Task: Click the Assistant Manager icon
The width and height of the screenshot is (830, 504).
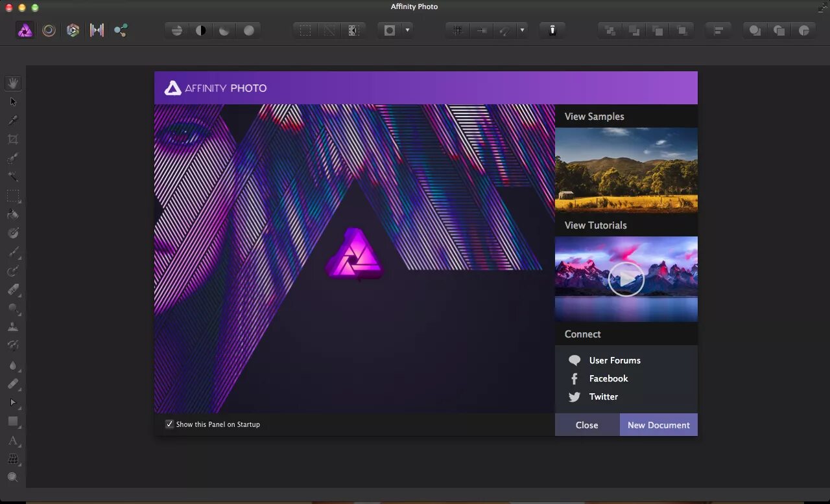Action: pos(552,30)
